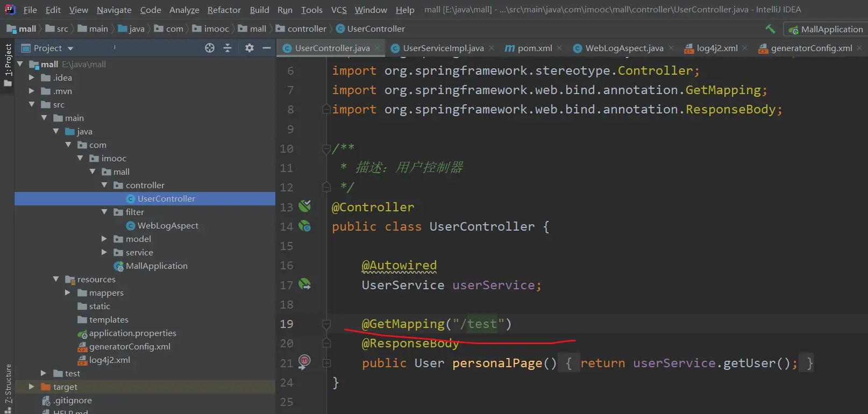Click the autowired dependency gutter icon on line 17

click(305, 284)
